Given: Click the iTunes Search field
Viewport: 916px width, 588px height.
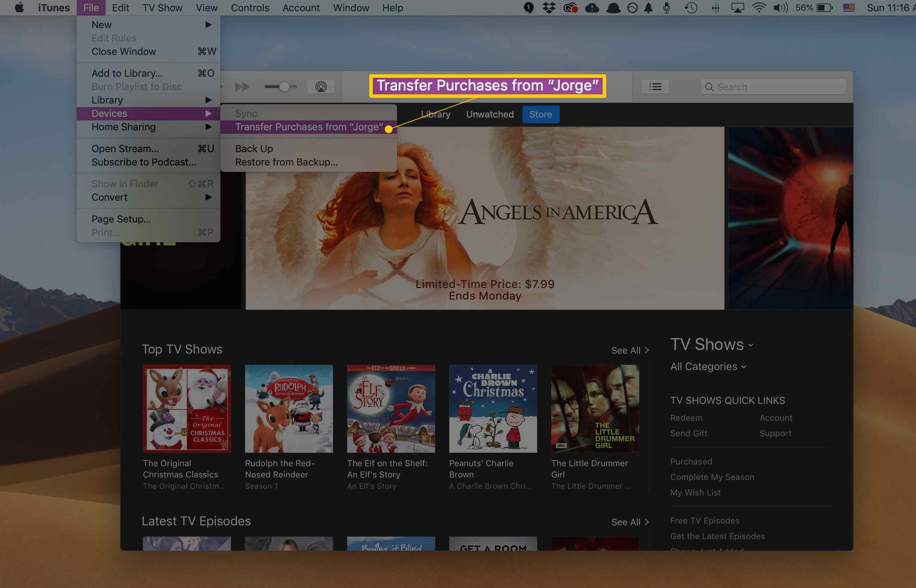Looking at the screenshot, I should [x=774, y=87].
